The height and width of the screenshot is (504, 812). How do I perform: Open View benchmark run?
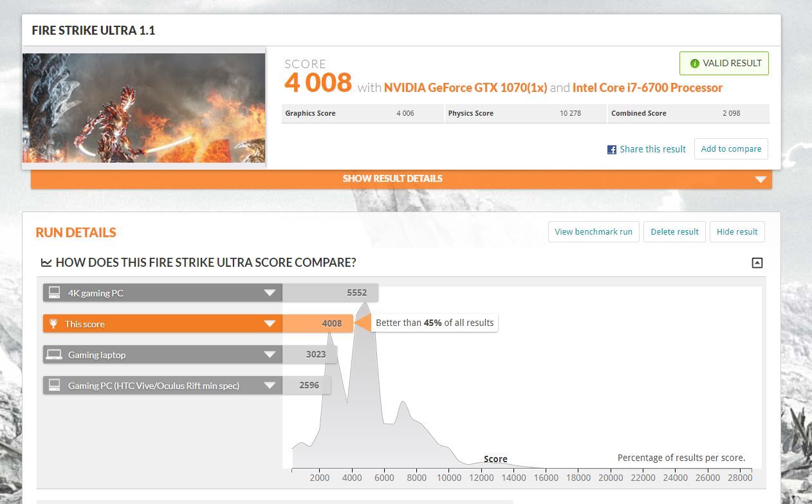[x=593, y=232]
